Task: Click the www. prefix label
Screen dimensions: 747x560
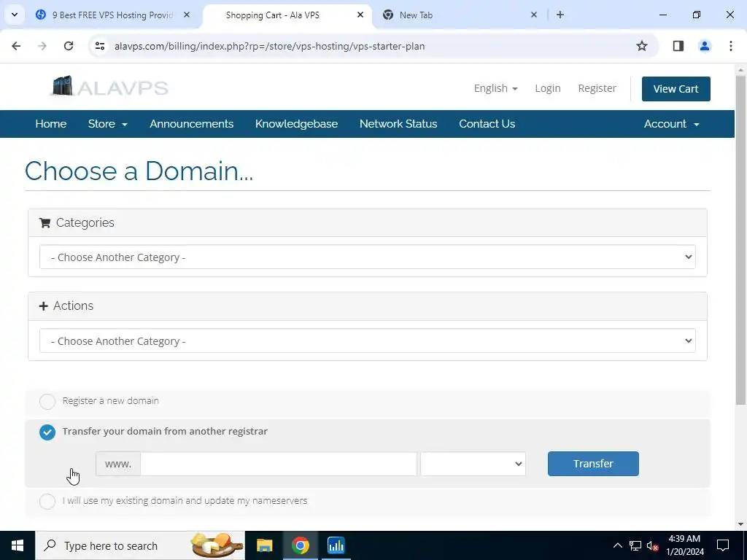Action: 117,464
